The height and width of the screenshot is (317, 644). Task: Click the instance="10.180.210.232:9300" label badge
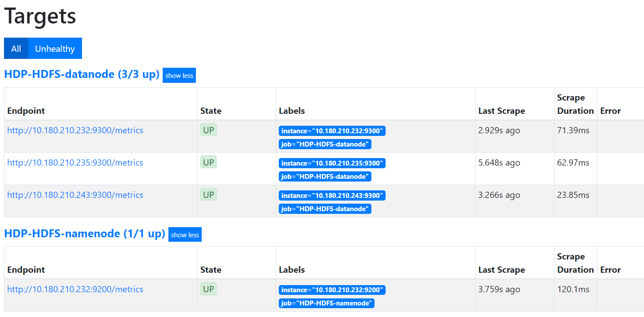click(x=332, y=131)
